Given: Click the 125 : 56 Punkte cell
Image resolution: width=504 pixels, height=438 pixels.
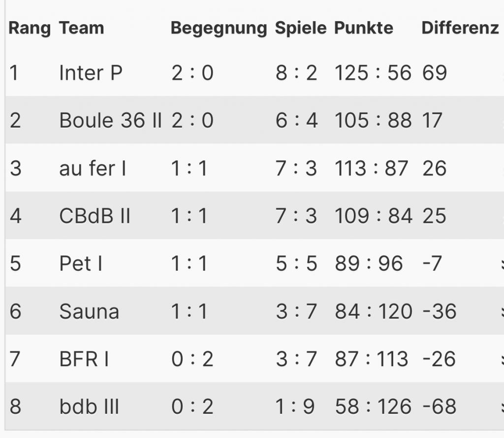Looking at the screenshot, I should pyautogui.click(x=373, y=73).
